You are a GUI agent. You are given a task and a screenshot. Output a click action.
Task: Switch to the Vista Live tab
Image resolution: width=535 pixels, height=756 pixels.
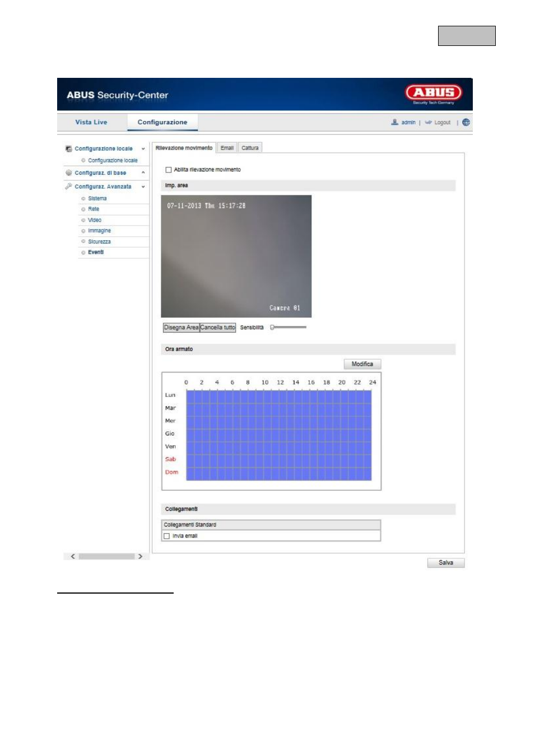point(91,122)
